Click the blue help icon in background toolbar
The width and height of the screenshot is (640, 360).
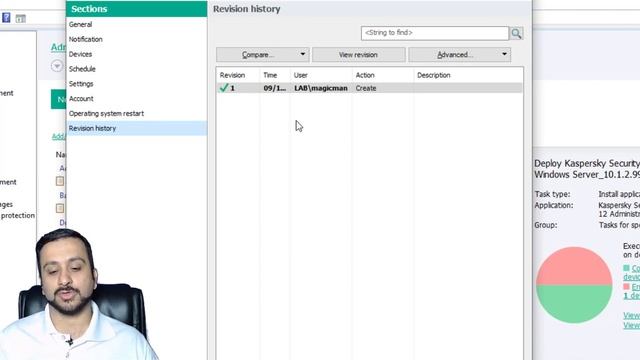tap(6, 18)
